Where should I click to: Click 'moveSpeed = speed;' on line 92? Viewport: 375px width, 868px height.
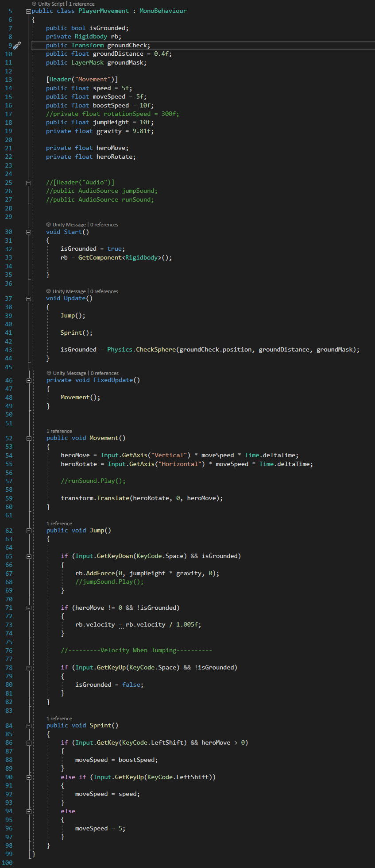tap(108, 794)
